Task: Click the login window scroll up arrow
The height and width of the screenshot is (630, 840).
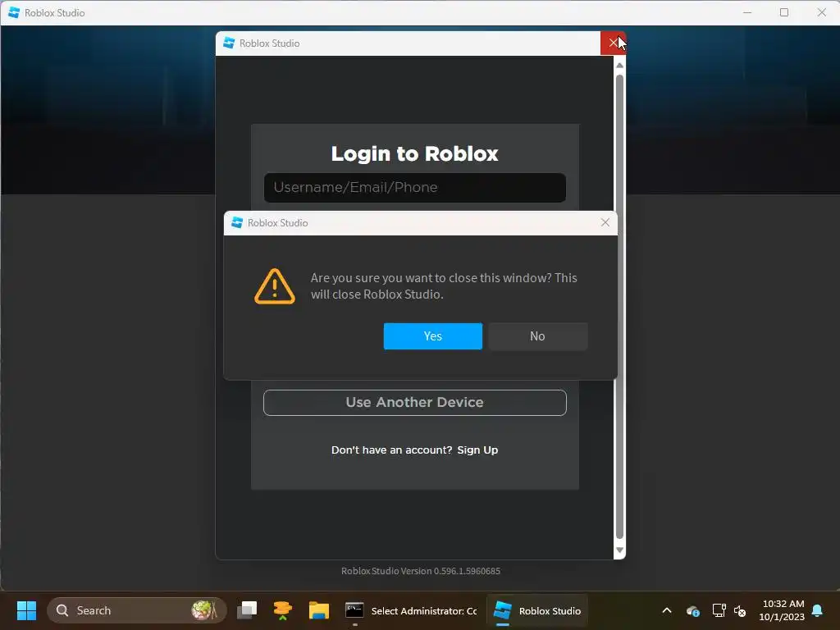Action: coord(619,65)
